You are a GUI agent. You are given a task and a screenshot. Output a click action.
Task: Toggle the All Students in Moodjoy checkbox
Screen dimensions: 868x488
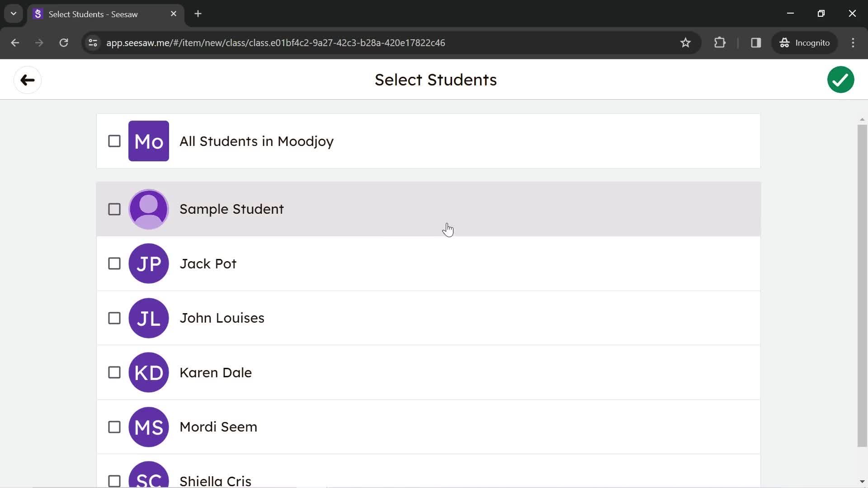pos(114,141)
